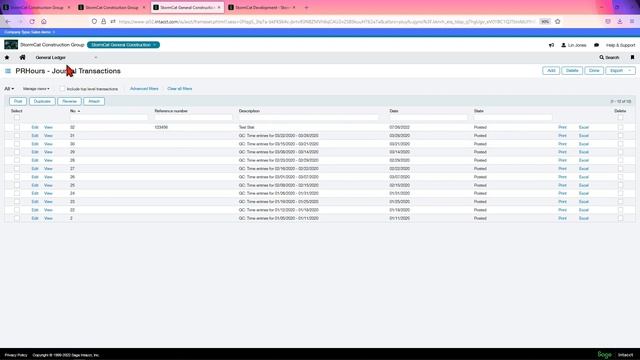Open the browser home page icon
This screenshot has height=360, width=640.
[x=44, y=21]
